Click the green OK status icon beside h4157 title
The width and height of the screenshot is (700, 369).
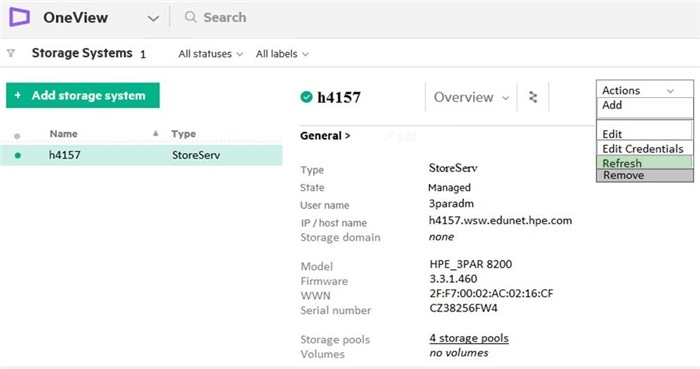point(306,97)
